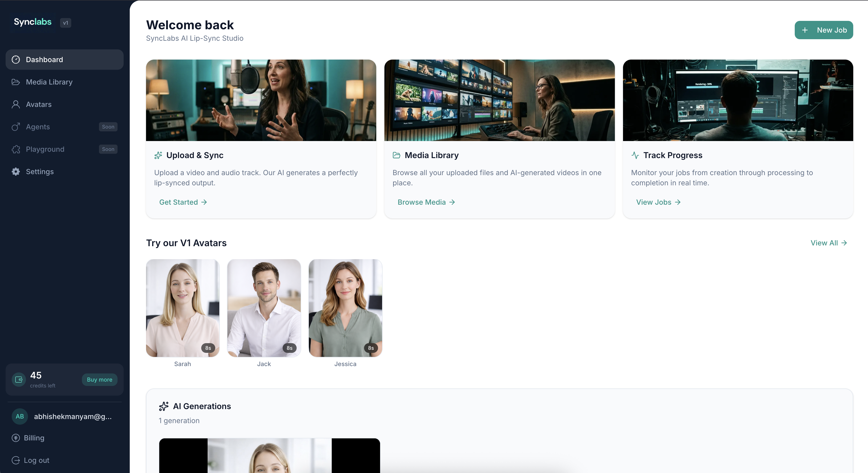This screenshot has height=473, width=868.
Task: Click the Billing icon in the sidebar
Action: 16,438
